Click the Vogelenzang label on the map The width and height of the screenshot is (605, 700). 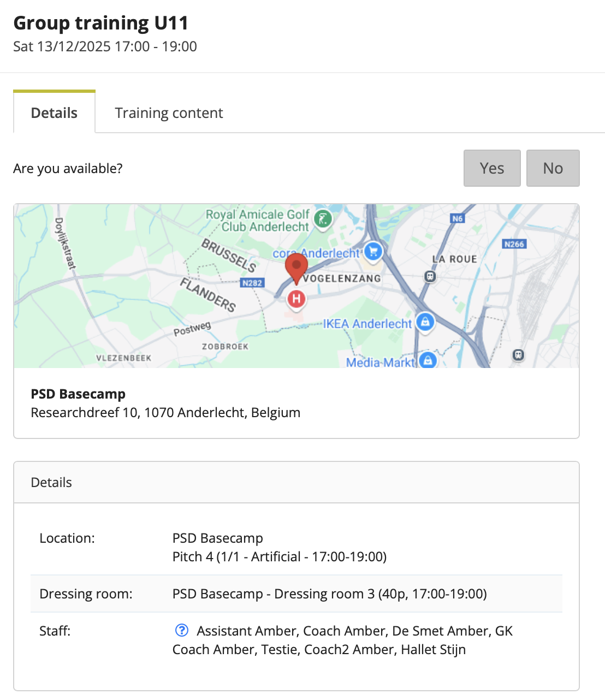click(x=342, y=278)
